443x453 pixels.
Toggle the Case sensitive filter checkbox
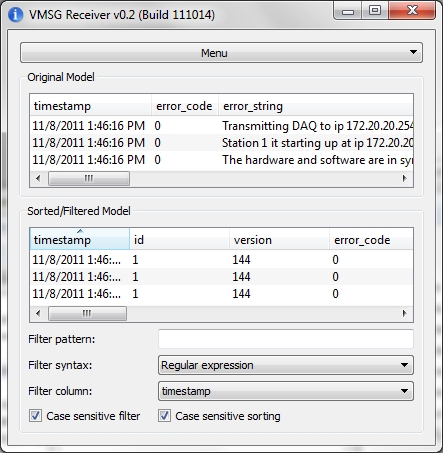pos(35,416)
